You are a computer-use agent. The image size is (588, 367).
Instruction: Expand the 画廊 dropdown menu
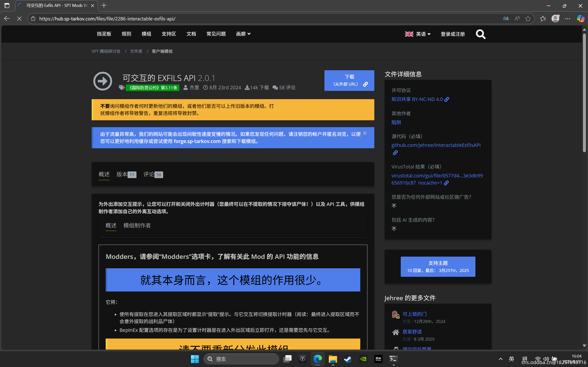pyautogui.click(x=243, y=34)
